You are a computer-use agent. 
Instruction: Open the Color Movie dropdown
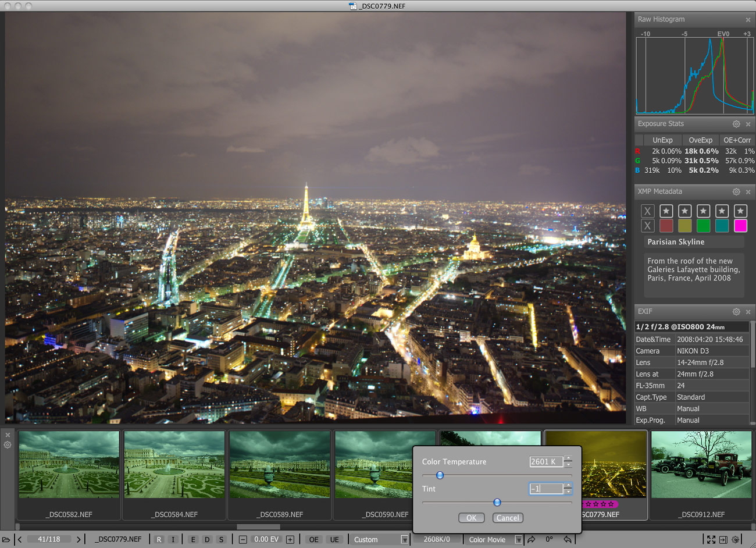tap(518, 540)
